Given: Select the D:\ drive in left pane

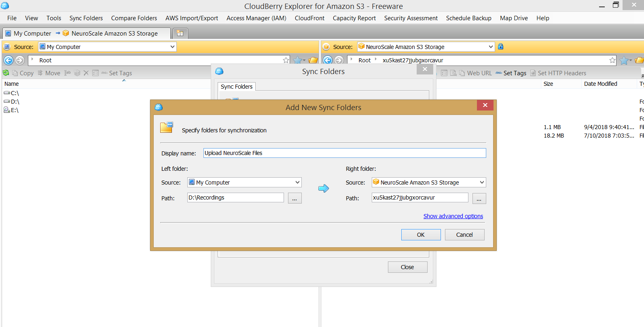Looking at the screenshot, I should coord(12,102).
